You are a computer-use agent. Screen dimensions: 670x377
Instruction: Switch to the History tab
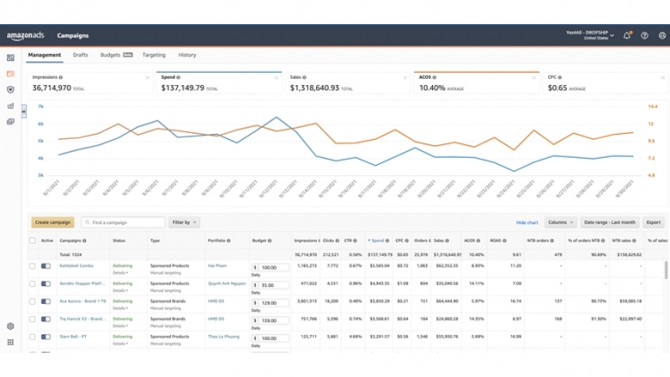pyautogui.click(x=187, y=55)
